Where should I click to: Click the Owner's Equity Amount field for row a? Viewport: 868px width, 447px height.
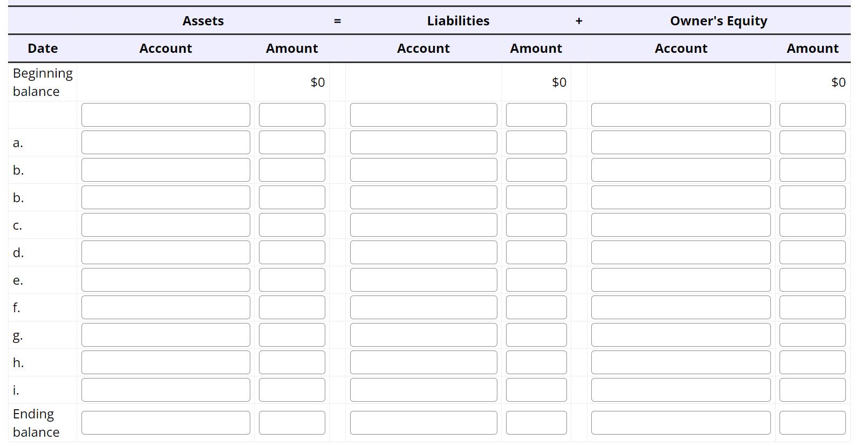coord(812,142)
